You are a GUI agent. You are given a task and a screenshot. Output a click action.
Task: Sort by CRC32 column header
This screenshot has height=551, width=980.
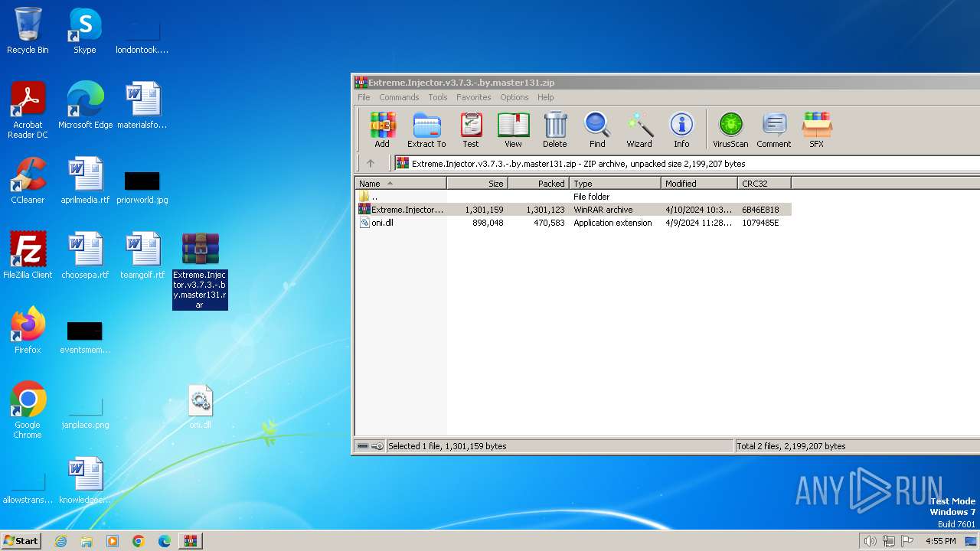(765, 183)
